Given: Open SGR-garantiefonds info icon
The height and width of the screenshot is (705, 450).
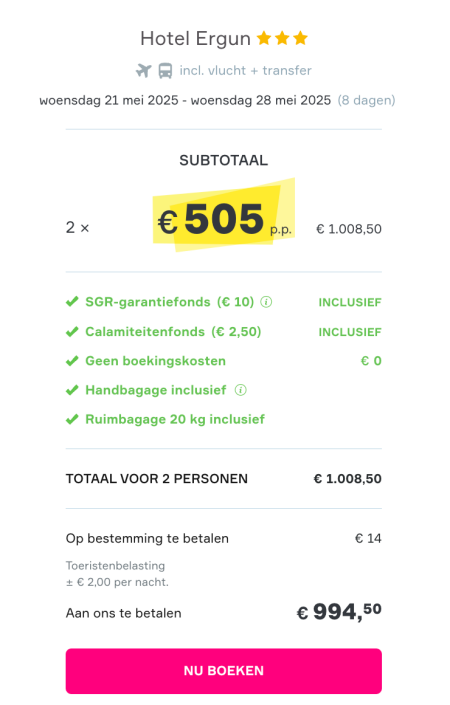Looking at the screenshot, I should click(266, 302).
